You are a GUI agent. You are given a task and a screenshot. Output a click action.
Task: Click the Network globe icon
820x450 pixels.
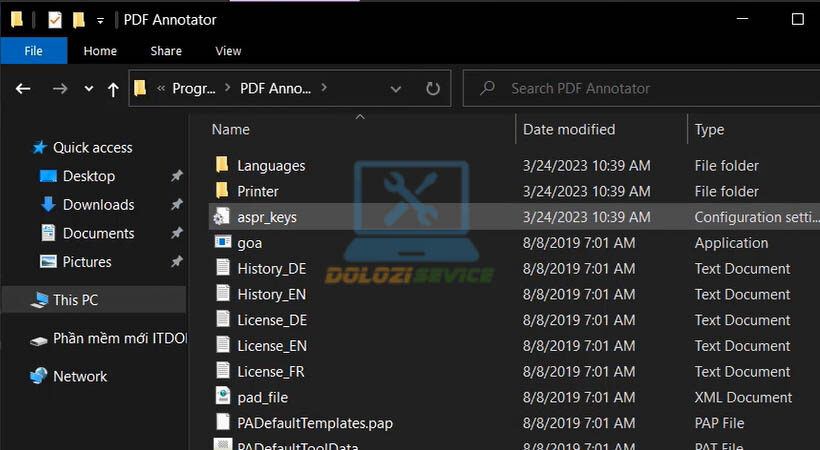(38, 376)
